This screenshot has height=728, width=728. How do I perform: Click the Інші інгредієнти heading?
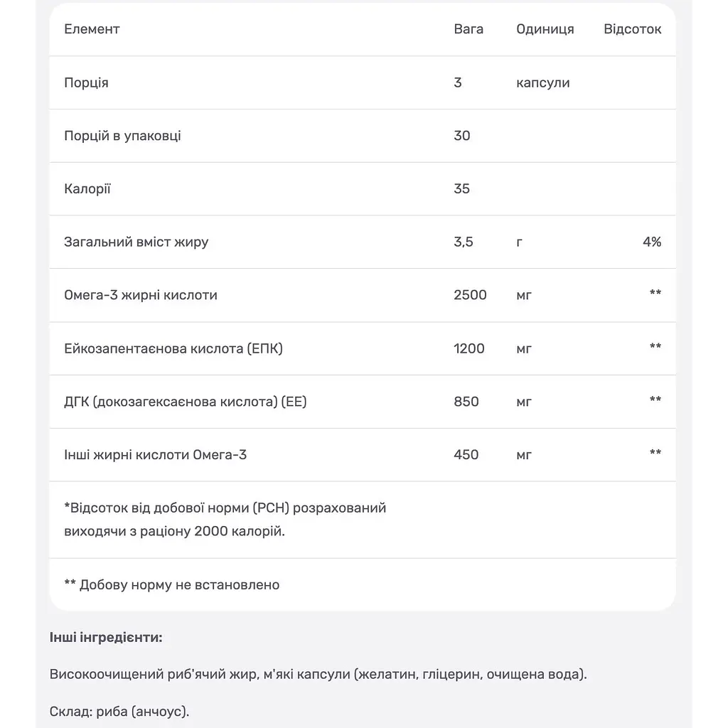pyautogui.click(x=106, y=638)
